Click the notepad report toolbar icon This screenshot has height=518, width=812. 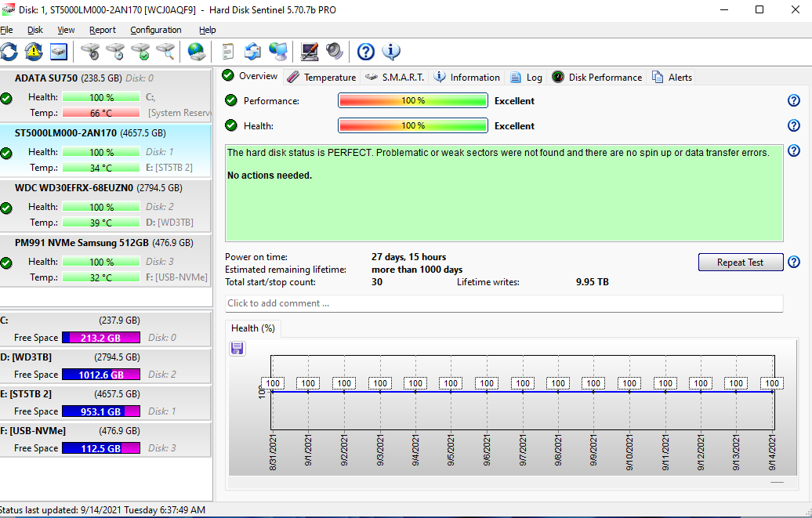228,51
